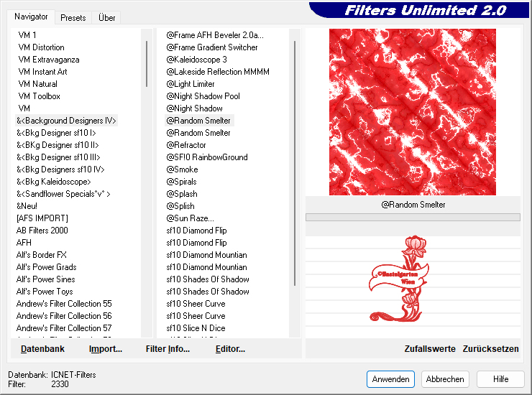Click the Import... button
The height and width of the screenshot is (395, 532).
click(106, 349)
